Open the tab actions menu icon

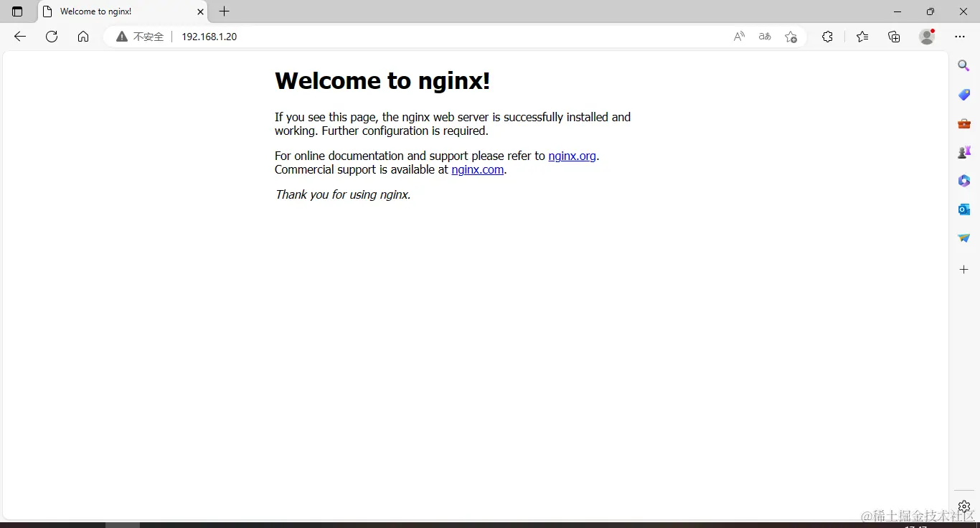(17, 11)
